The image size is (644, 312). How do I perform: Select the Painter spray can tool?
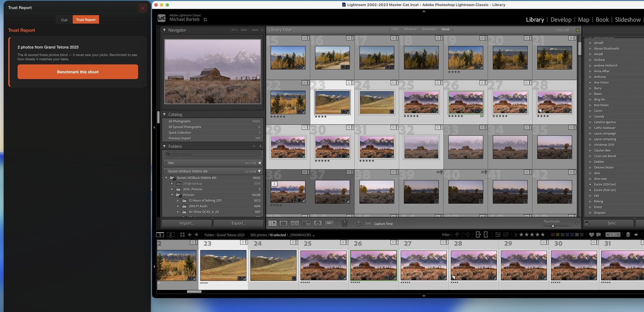pyautogui.click(x=344, y=223)
